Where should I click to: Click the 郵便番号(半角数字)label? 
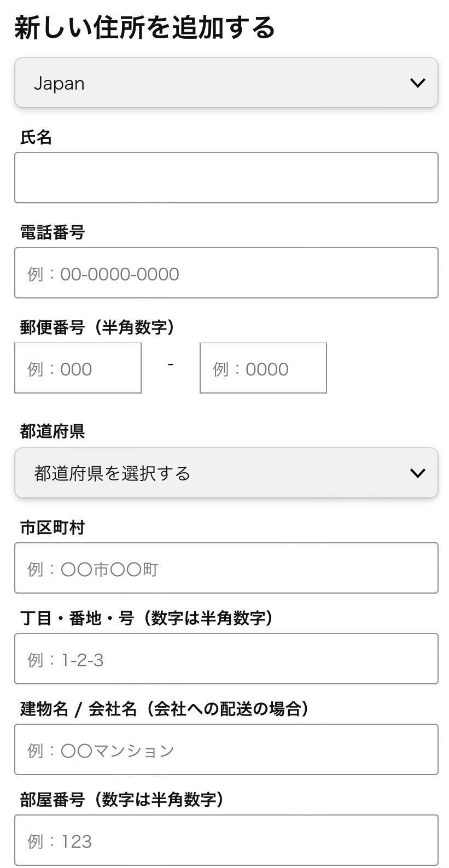pyautogui.click(x=97, y=327)
